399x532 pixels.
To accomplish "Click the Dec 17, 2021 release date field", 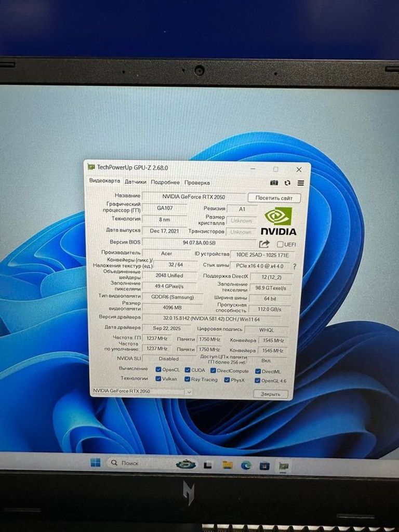I will (x=165, y=231).
